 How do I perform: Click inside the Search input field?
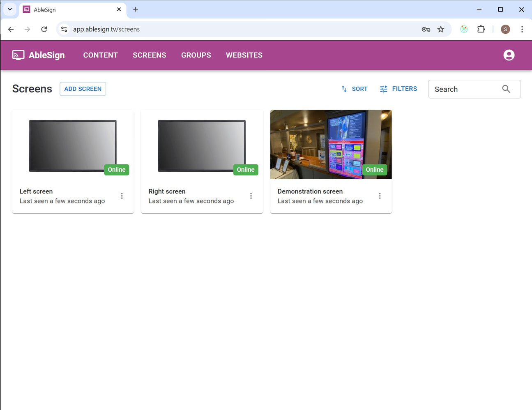(464, 89)
